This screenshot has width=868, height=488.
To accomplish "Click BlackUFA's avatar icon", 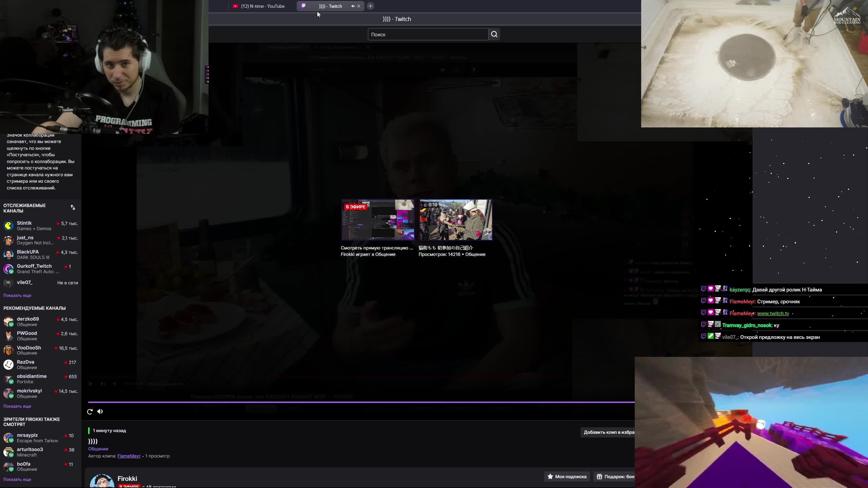I will pyautogui.click(x=8, y=254).
